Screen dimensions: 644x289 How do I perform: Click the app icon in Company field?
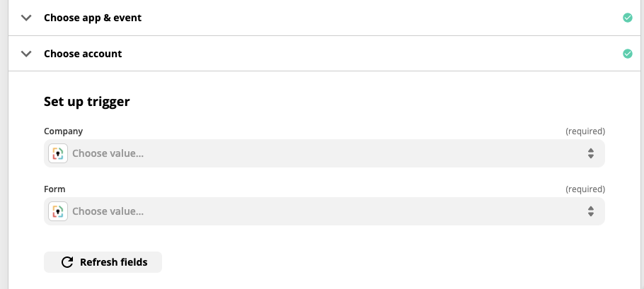(x=58, y=153)
